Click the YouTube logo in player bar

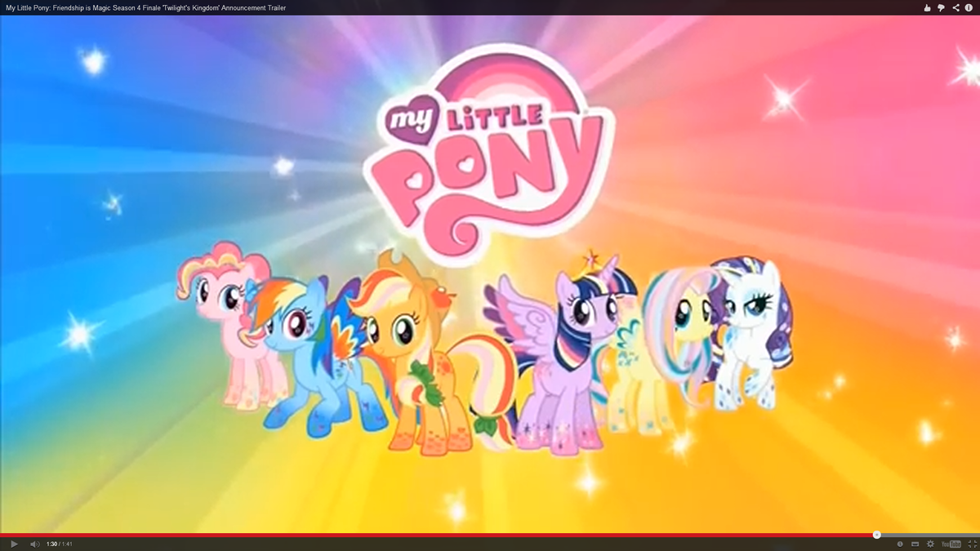951,544
